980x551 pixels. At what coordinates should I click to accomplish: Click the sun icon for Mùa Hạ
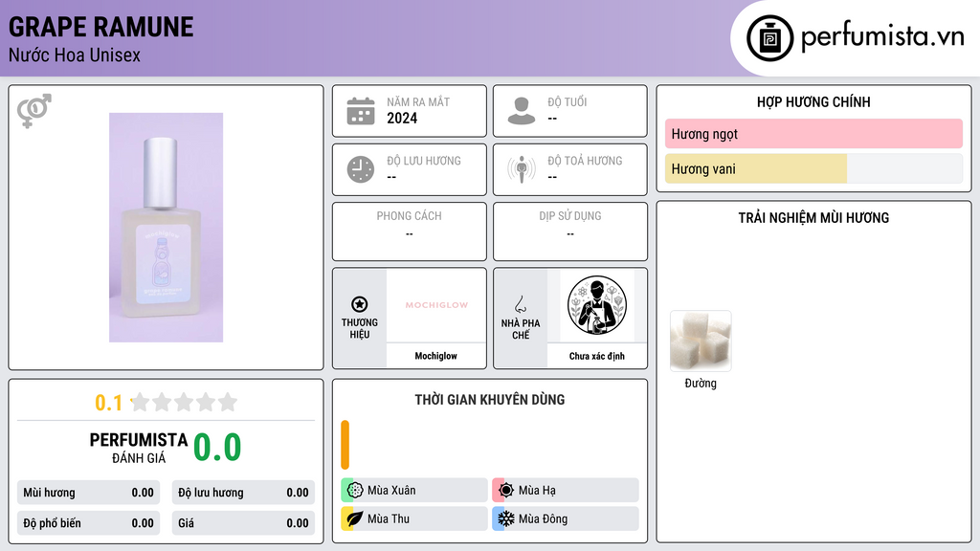tap(506, 491)
